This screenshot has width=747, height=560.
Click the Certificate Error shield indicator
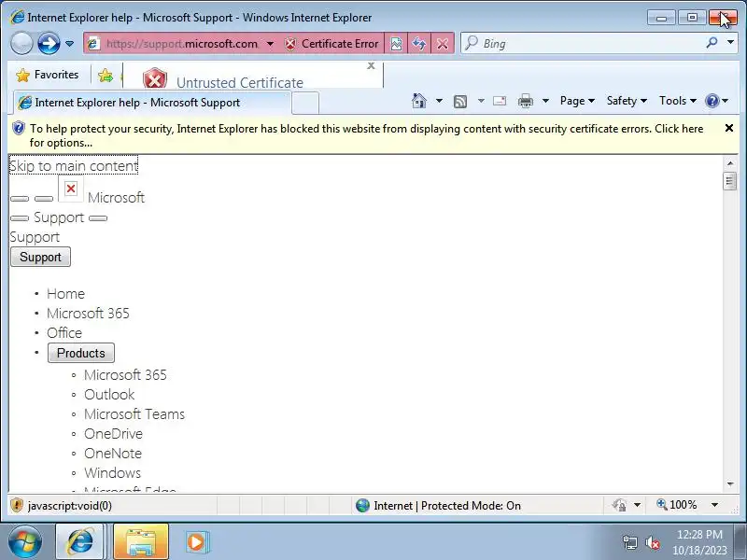331,44
